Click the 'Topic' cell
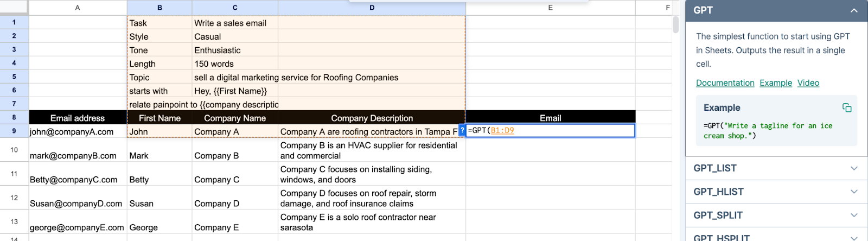This screenshot has height=241, width=868. pos(159,77)
